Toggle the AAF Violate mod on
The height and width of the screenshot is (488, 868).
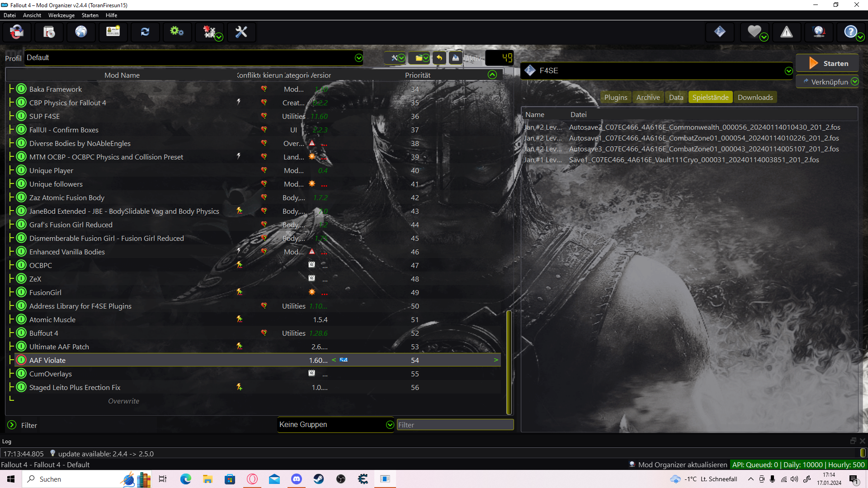[21, 360]
